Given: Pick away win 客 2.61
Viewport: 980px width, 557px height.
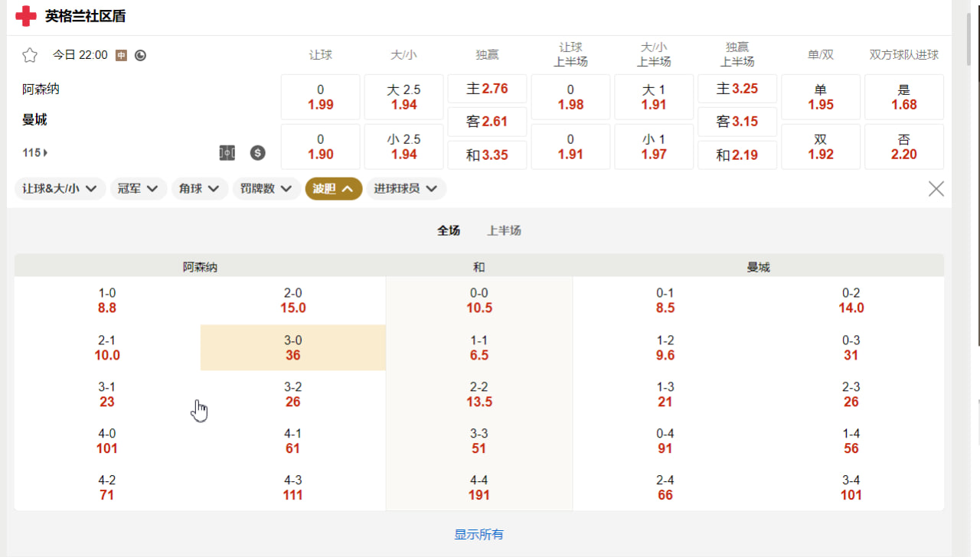Looking at the screenshot, I should [487, 122].
